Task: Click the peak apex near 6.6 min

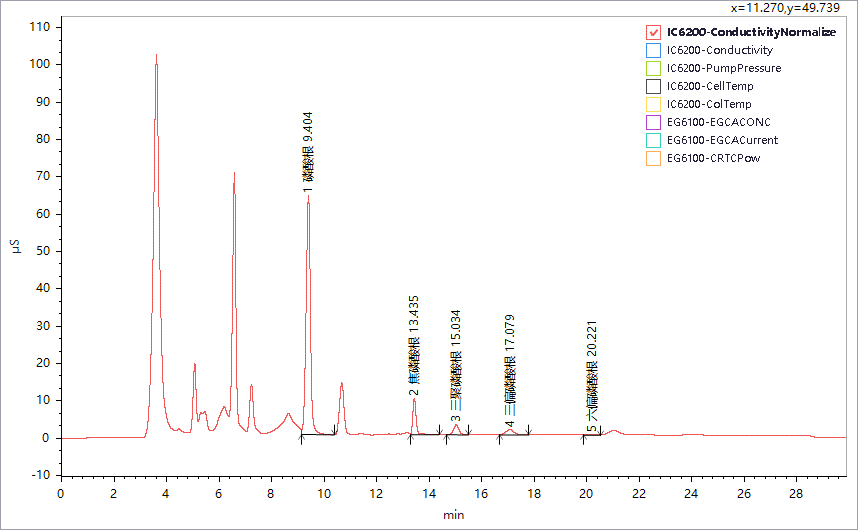Action: point(234,173)
